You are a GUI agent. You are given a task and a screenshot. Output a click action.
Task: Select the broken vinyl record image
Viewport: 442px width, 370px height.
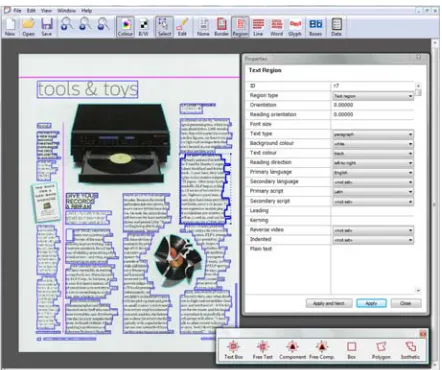[178, 261]
